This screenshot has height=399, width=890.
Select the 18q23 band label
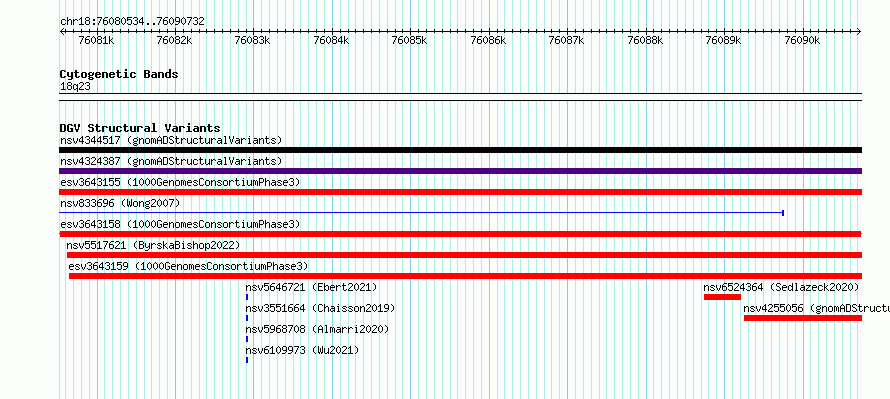pos(75,87)
